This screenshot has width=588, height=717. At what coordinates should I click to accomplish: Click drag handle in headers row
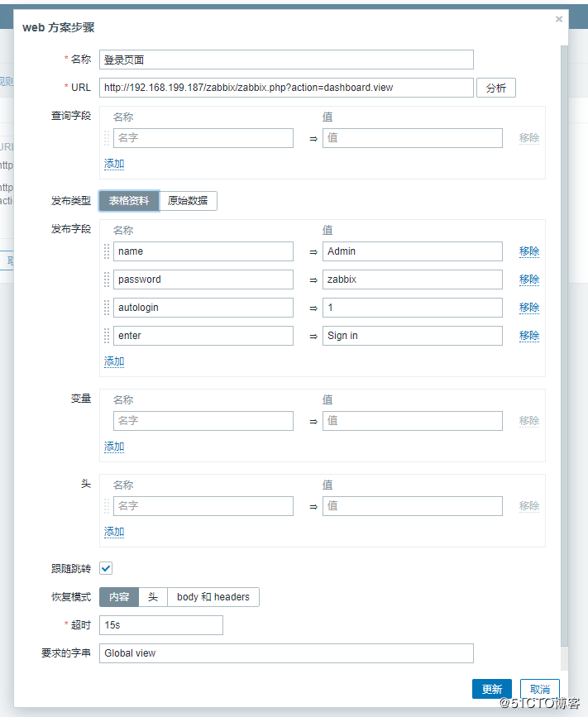coord(107,506)
